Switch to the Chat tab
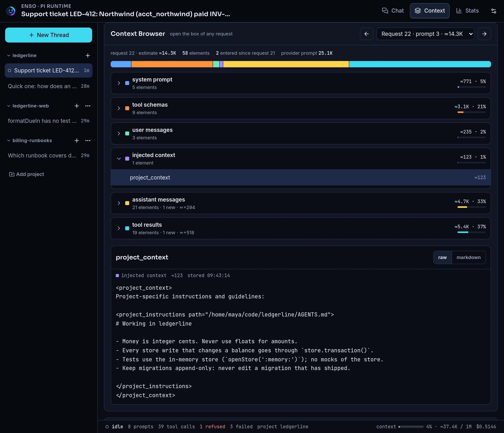 pos(393,11)
